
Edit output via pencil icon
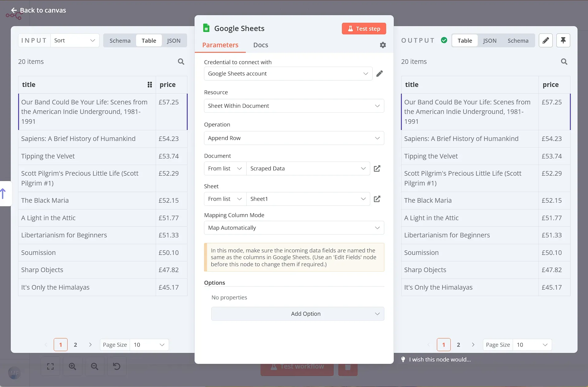pos(546,40)
